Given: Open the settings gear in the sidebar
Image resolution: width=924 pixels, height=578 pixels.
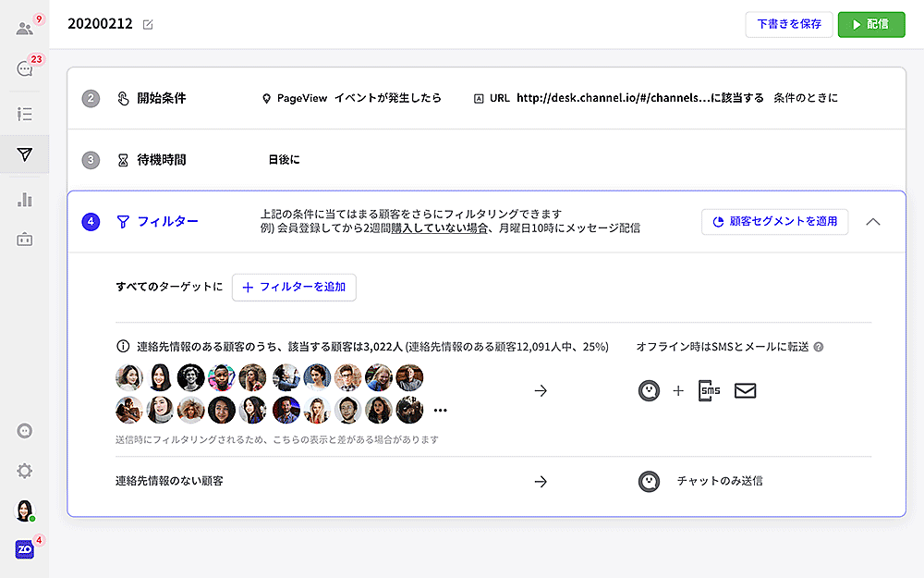Looking at the screenshot, I should click(25, 471).
